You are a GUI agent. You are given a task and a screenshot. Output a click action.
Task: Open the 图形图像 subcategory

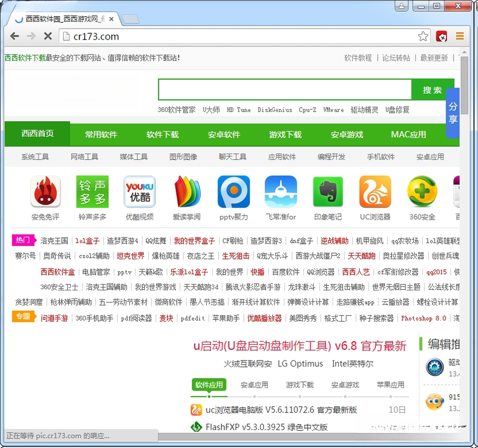pos(183,156)
